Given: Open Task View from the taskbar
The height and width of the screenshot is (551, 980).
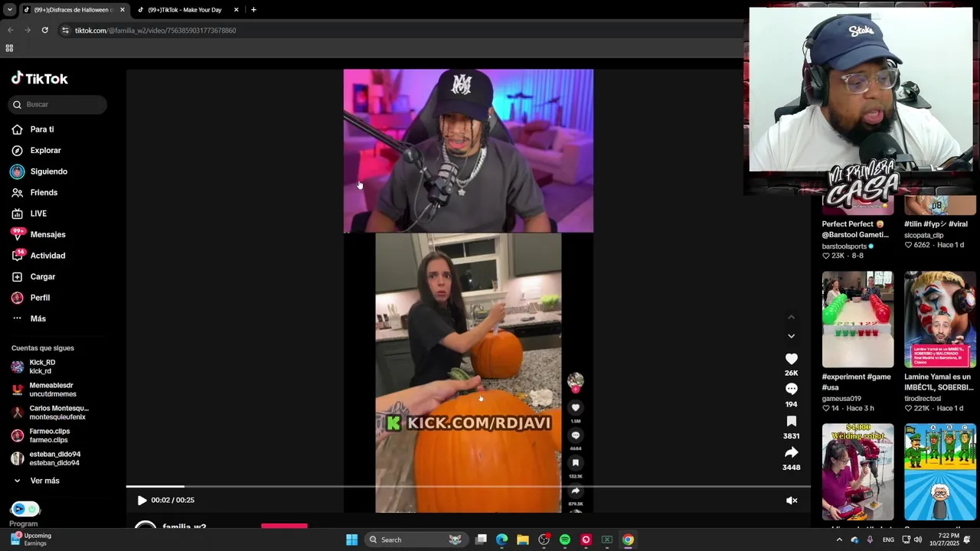Looking at the screenshot, I should tap(481, 540).
